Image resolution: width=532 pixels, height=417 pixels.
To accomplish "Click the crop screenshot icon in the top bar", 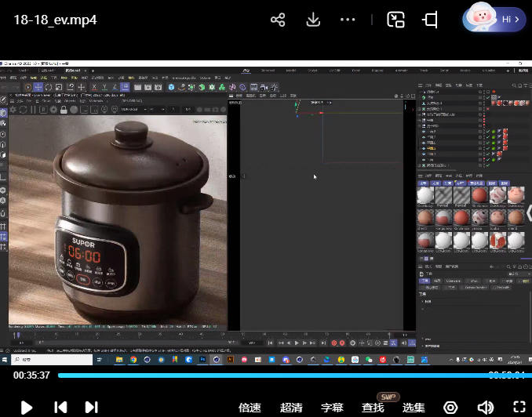I will pos(431,20).
